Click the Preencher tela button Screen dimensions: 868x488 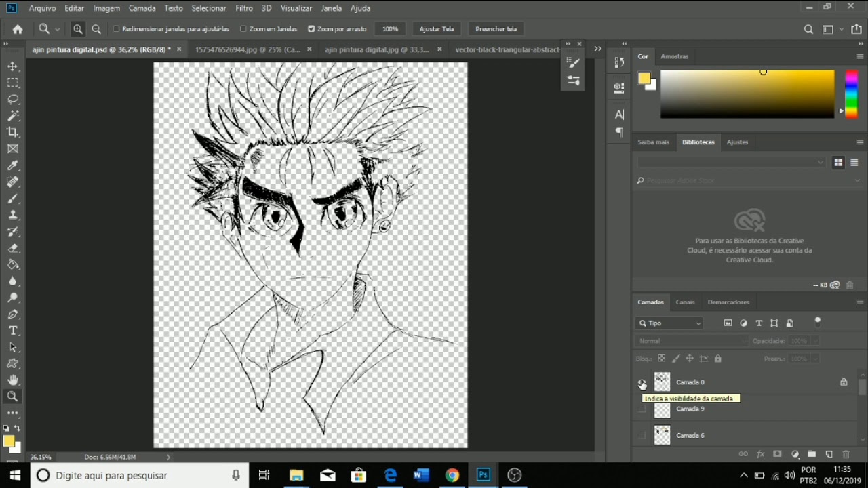496,29
